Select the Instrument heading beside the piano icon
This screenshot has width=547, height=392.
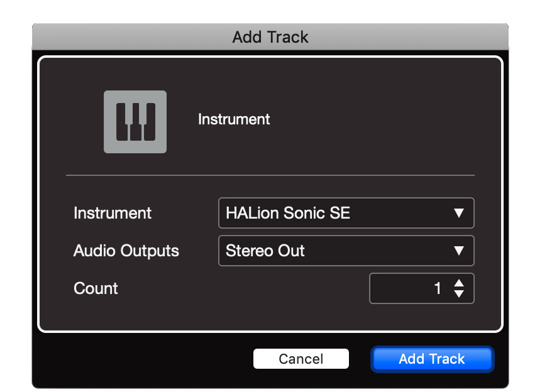(234, 119)
